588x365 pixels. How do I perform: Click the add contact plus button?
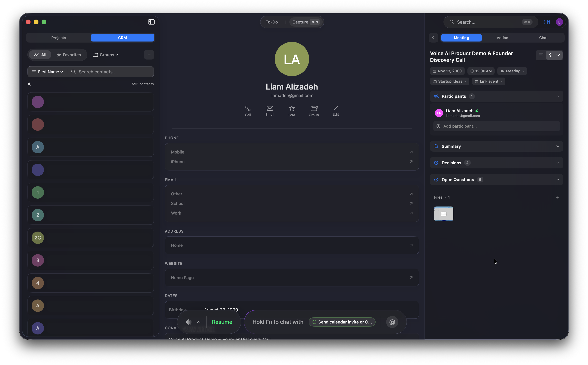(149, 55)
